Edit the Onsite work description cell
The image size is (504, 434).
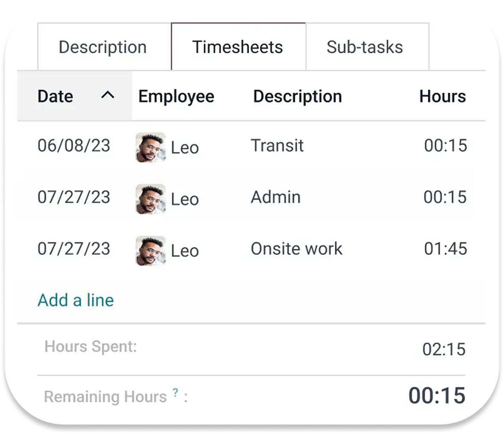tap(297, 249)
